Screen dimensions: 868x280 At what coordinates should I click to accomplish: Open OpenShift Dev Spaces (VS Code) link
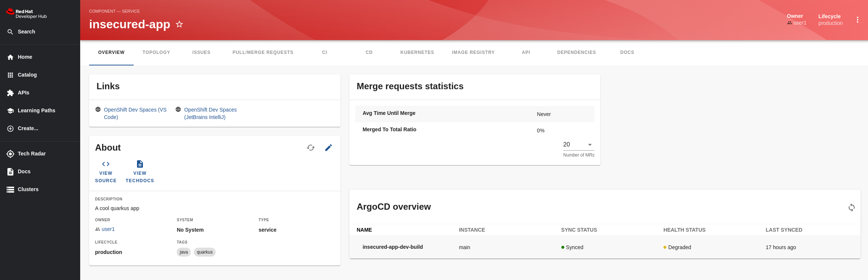point(135,113)
